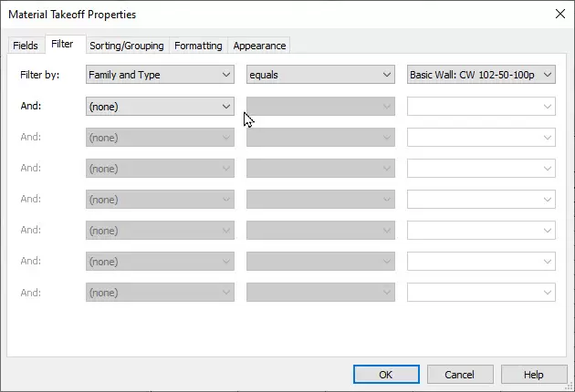
Task: Click the value dropdown in second And row
Action: (x=481, y=138)
